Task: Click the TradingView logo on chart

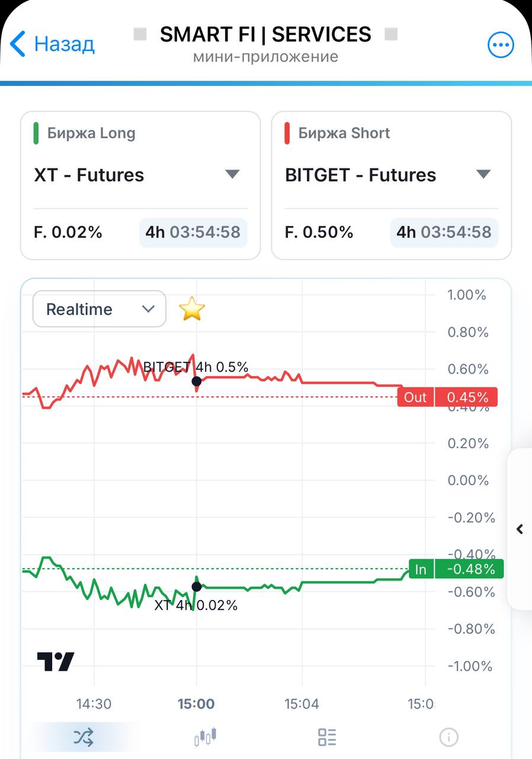Action: click(56, 661)
